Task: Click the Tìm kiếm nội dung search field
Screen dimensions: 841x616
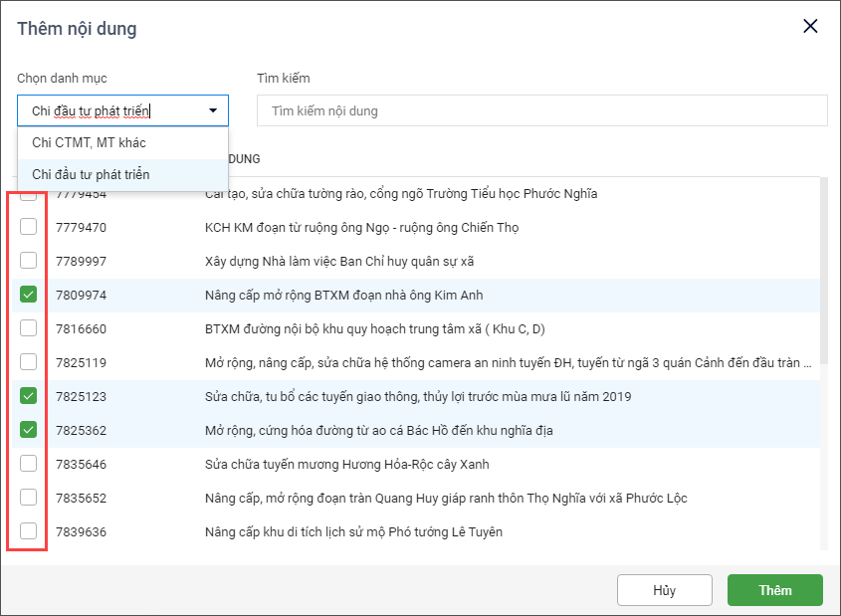Action: pyautogui.click(x=541, y=111)
